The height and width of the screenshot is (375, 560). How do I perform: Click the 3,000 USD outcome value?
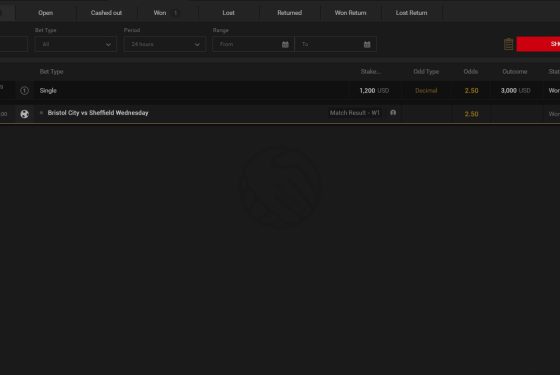tap(515, 91)
